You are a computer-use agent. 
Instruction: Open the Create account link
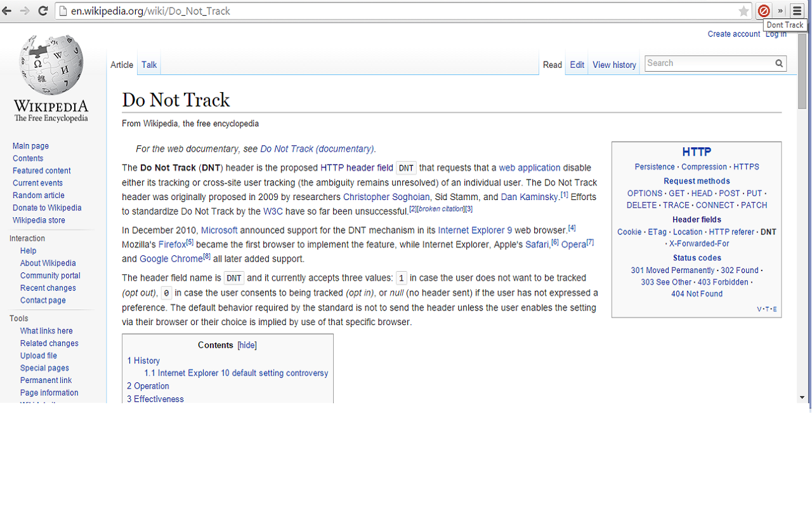(733, 34)
